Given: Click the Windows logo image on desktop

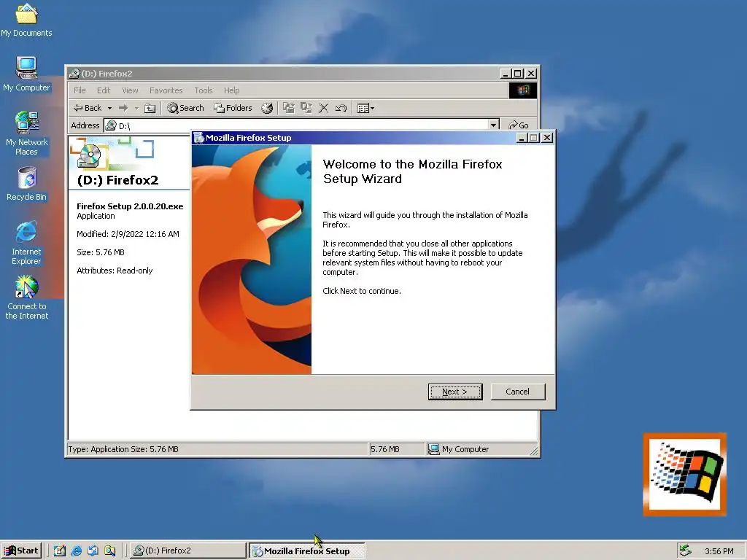Looking at the screenshot, I should [684, 474].
